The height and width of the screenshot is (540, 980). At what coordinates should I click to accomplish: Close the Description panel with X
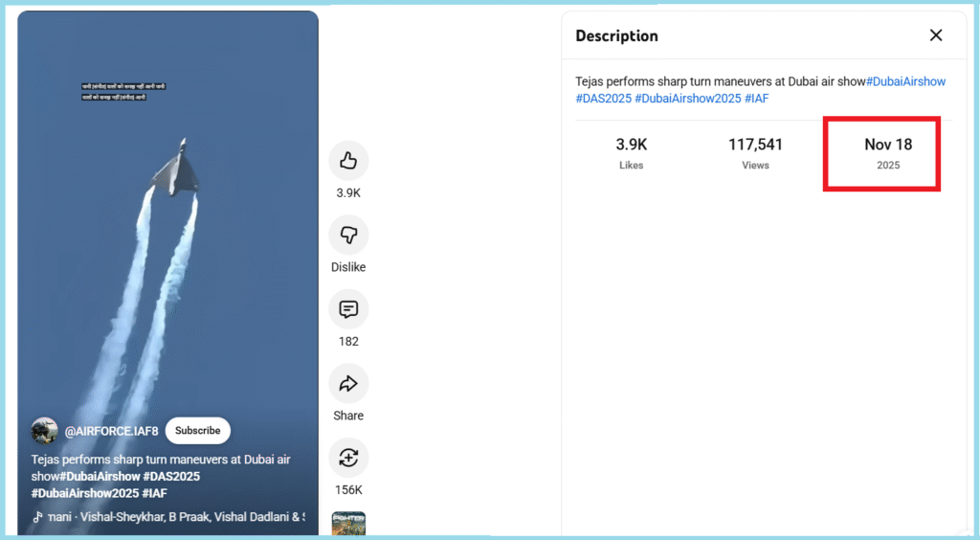click(935, 35)
